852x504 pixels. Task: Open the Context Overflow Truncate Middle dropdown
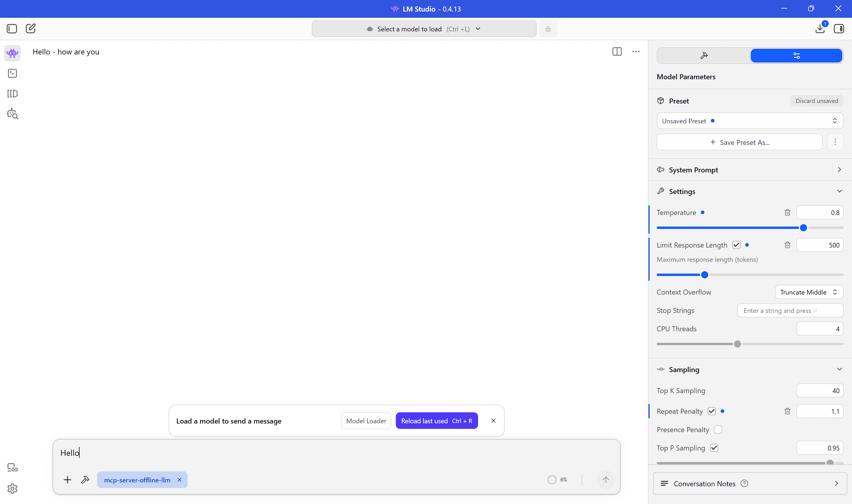(809, 292)
